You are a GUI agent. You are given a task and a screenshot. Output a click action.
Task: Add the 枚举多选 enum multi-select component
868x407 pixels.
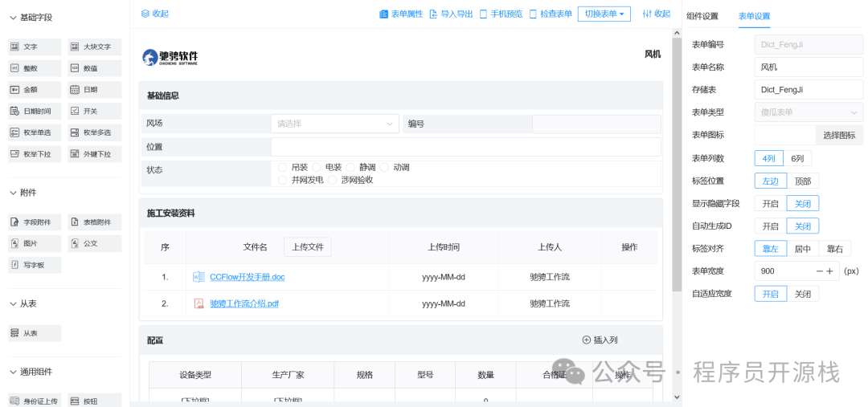point(94,132)
